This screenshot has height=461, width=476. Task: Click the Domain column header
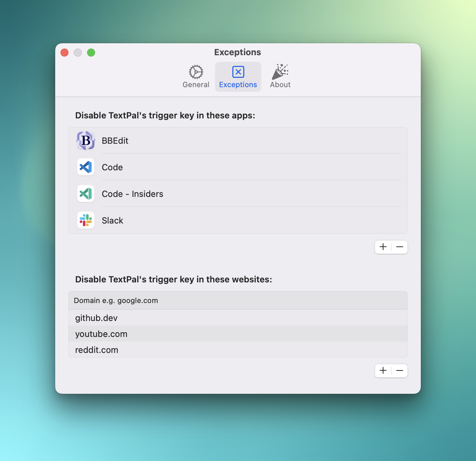(x=116, y=301)
